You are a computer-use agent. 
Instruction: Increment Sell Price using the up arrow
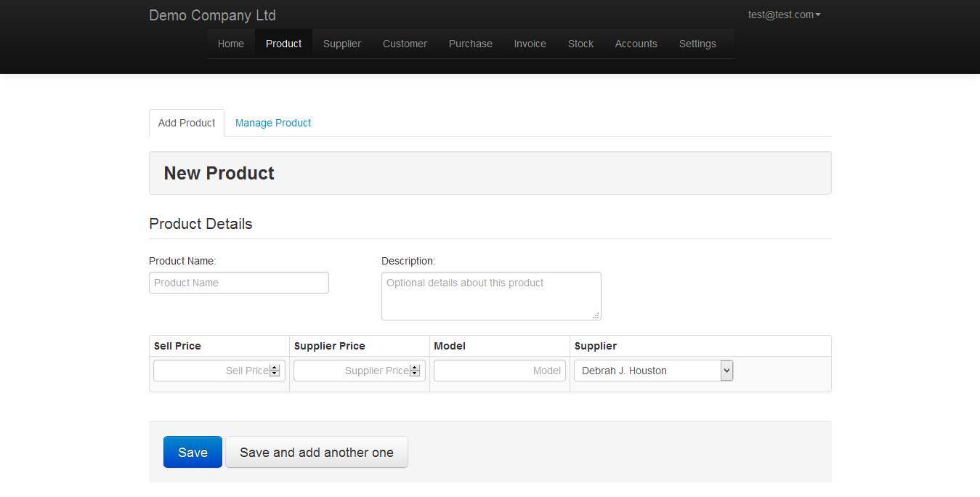tap(274, 367)
